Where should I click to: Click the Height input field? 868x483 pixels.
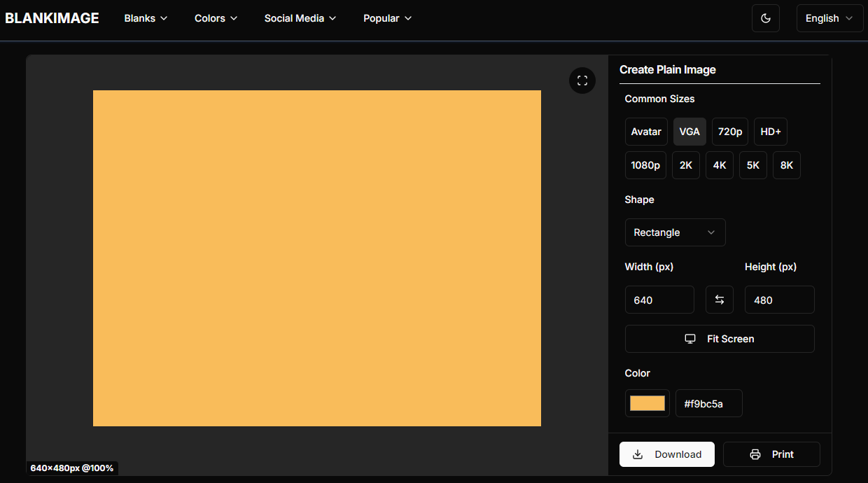(780, 300)
